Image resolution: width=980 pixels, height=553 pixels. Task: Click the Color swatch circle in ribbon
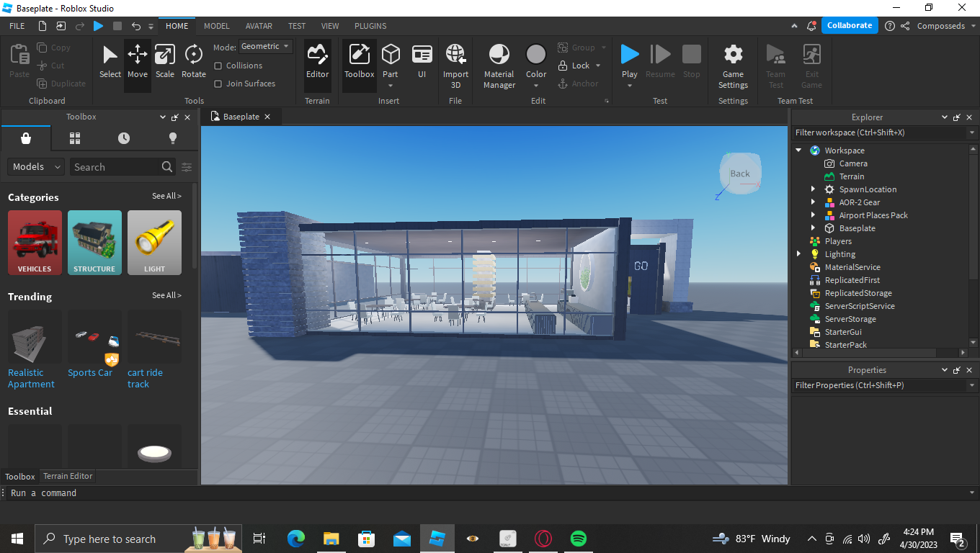point(536,54)
